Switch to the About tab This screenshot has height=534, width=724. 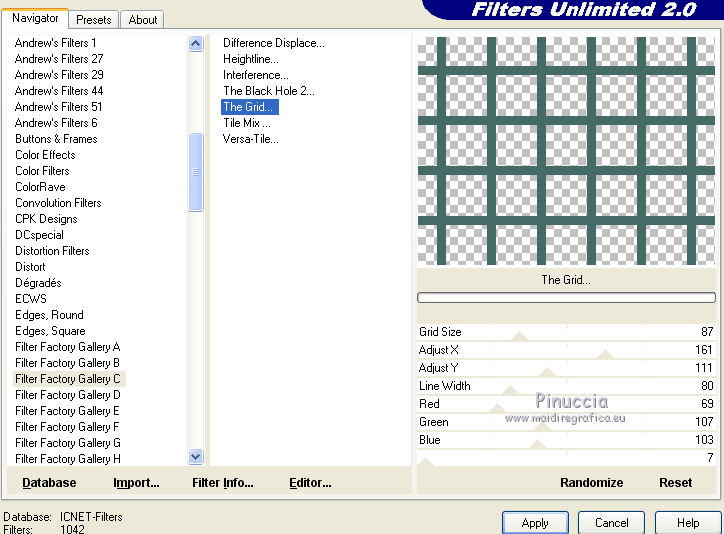(143, 20)
